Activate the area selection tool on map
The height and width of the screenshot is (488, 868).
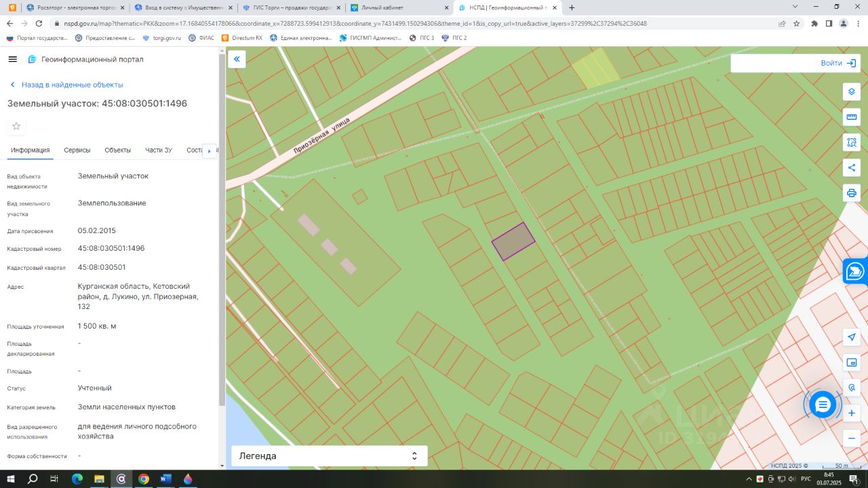(852, 142)
